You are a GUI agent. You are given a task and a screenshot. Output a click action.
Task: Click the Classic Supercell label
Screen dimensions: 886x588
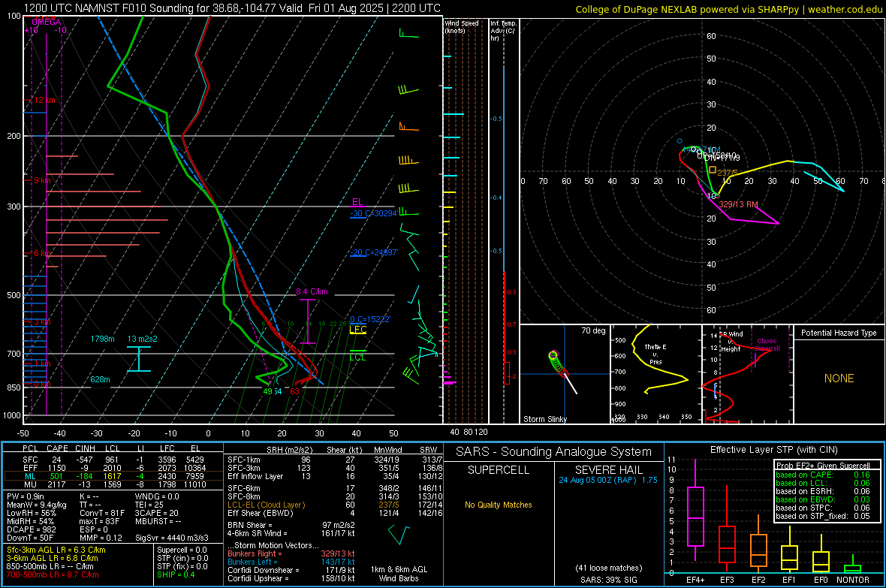point(767,345)
